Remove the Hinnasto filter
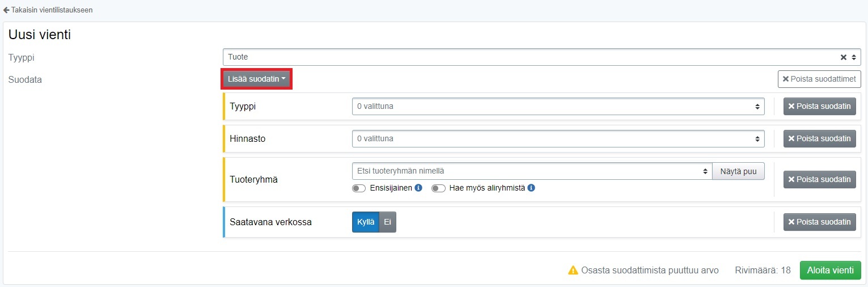868x287 pixels. (819, 138)
